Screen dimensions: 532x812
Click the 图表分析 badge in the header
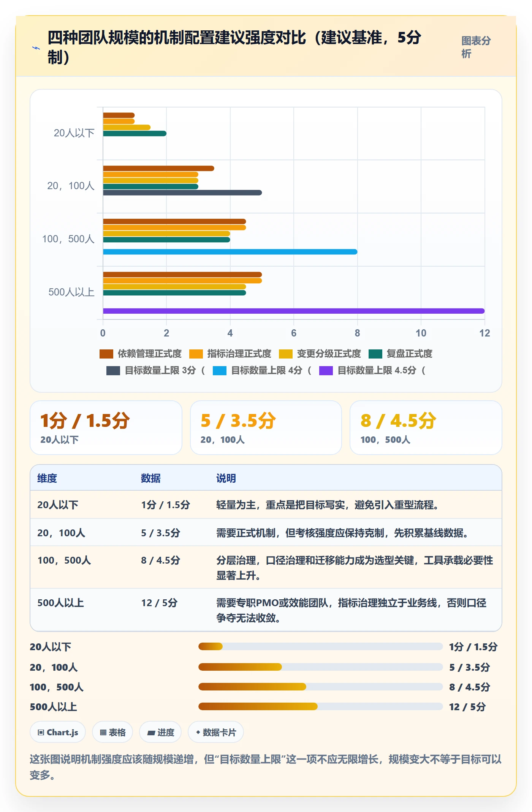coord(476,47)
